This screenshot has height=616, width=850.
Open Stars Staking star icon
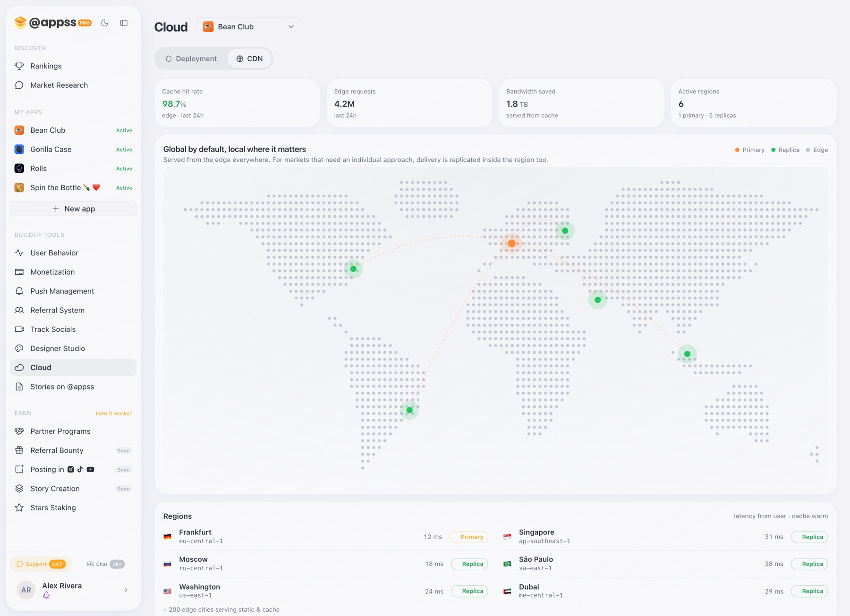19,507
